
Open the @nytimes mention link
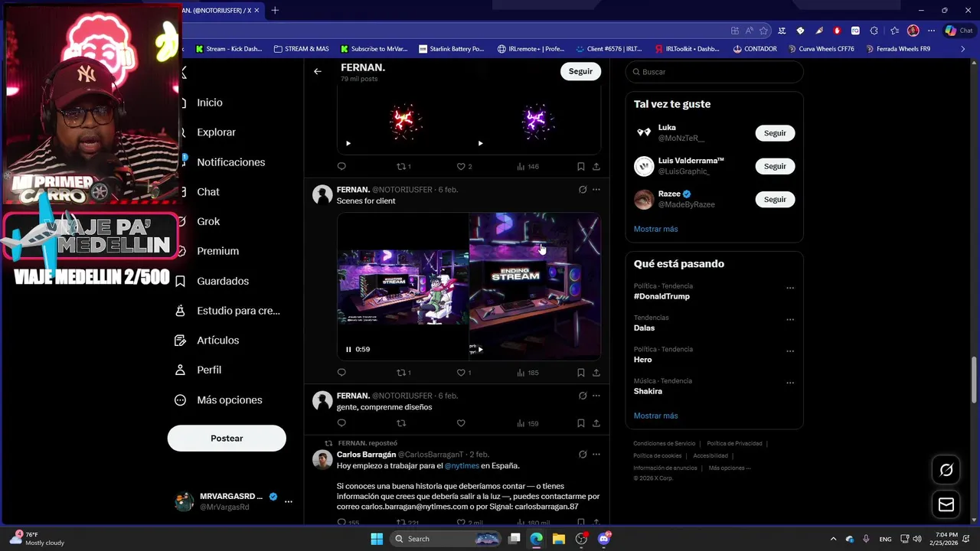pos(462,465)
